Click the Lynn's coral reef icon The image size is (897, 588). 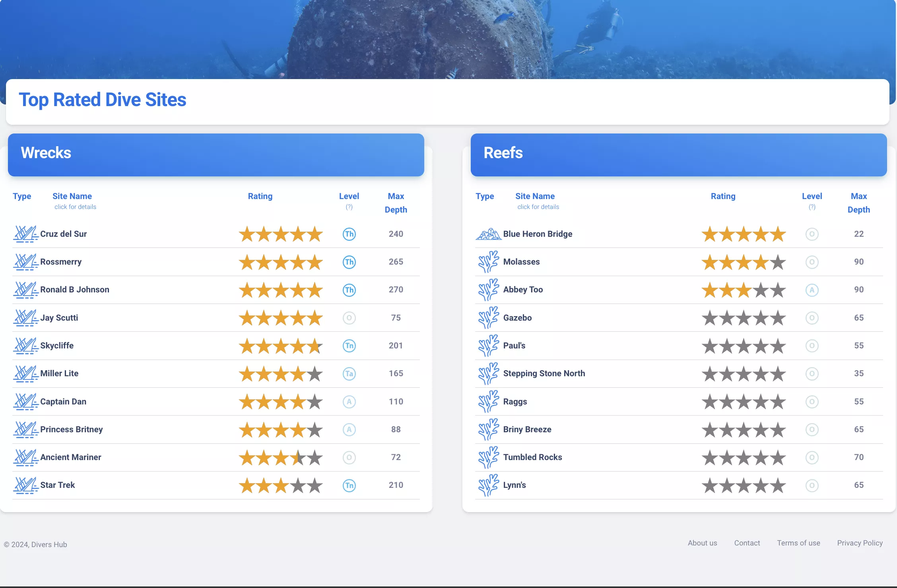(x=489, y=485)
